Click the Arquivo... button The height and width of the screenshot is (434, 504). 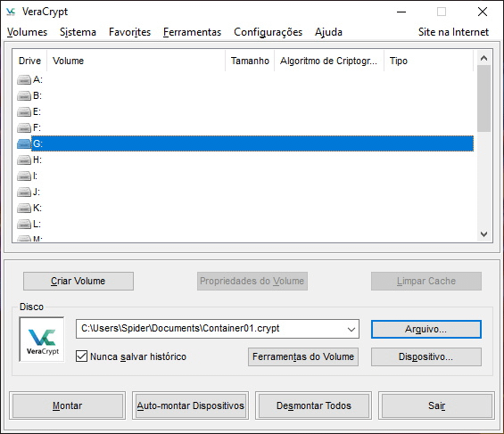pos(426,329)
